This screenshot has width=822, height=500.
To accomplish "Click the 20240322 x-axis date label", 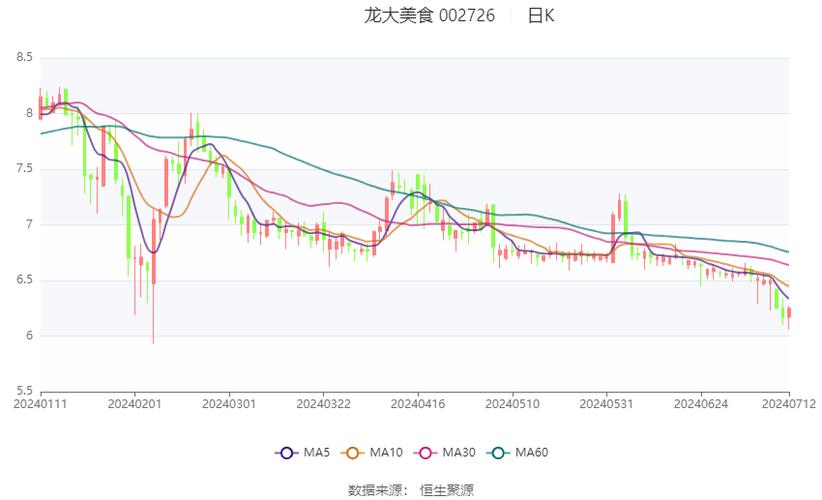I will 323,404.
